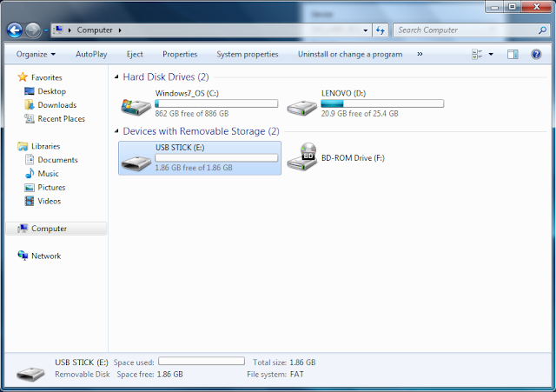Click the Videos library film icon
The width and height of the screenshot is (556, 392).
coord(30,201)
